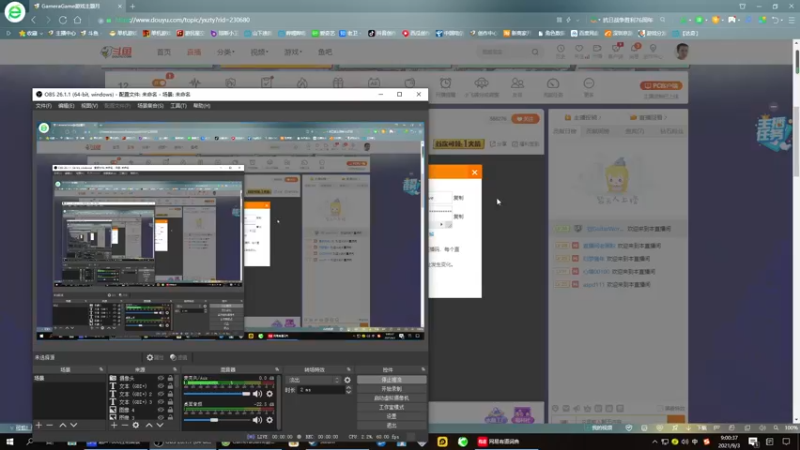Open the 工具(T) menu in OBS
Viewport: 800px width, 450px height.
[x=178, y=106]
